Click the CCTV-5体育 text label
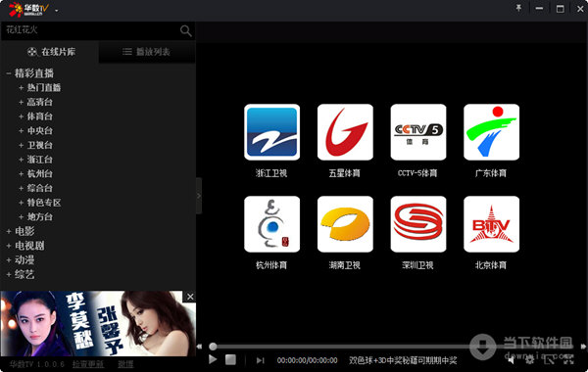The height and width of the screenshot is (372, 588). click(x=417, y=173)
